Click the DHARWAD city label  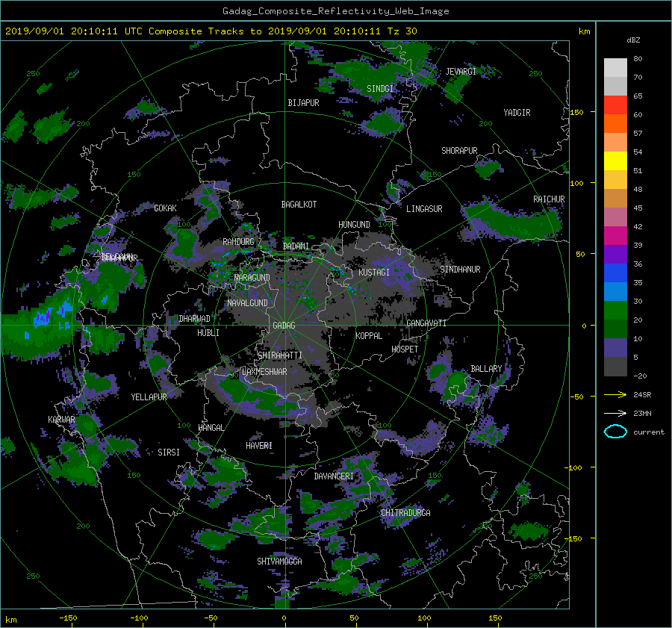click(195, 319)
